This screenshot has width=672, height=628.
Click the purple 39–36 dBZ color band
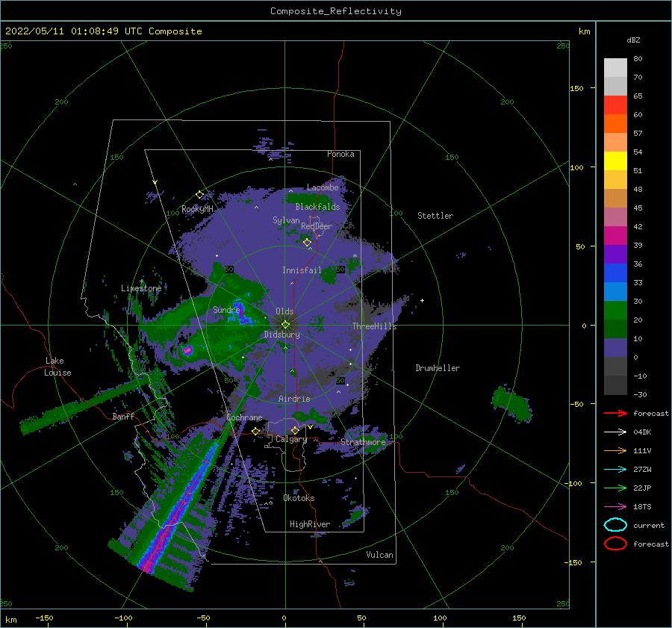click(x=615, y=255)
